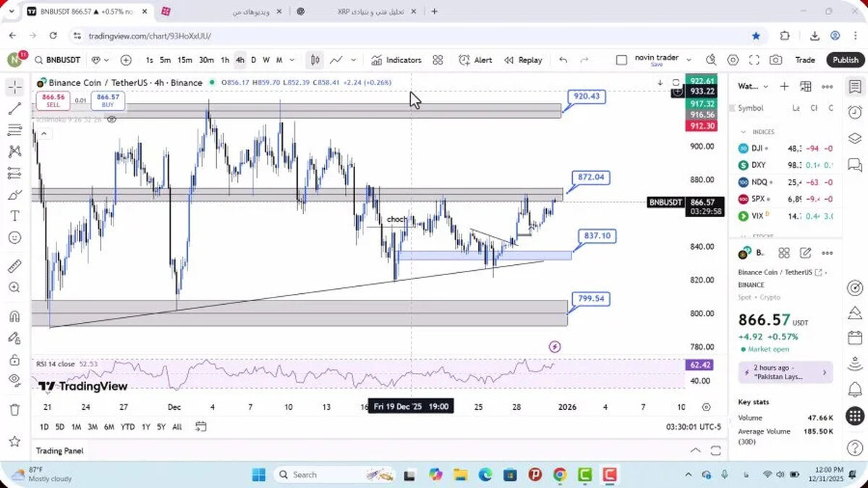This screenshot has width=868, height=488.
Task: Expand the line chart style dropdown
Action: coord(354,60)
